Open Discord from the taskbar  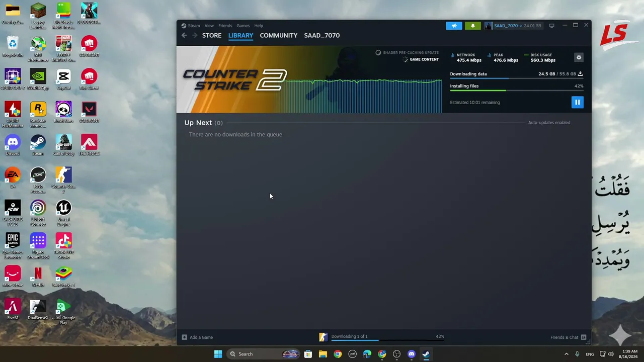tap(412, 354)
